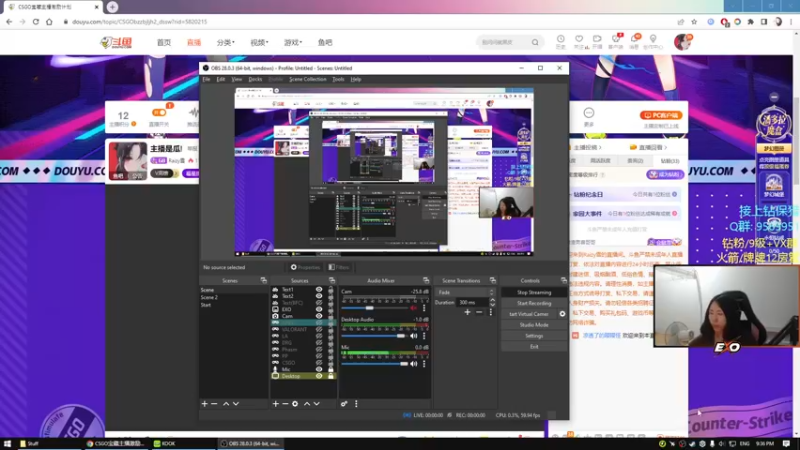This screenshot has width=800, height=450.
Task: Hide the EXO image source
Action: pyautogui.click(x=319, y=309)
